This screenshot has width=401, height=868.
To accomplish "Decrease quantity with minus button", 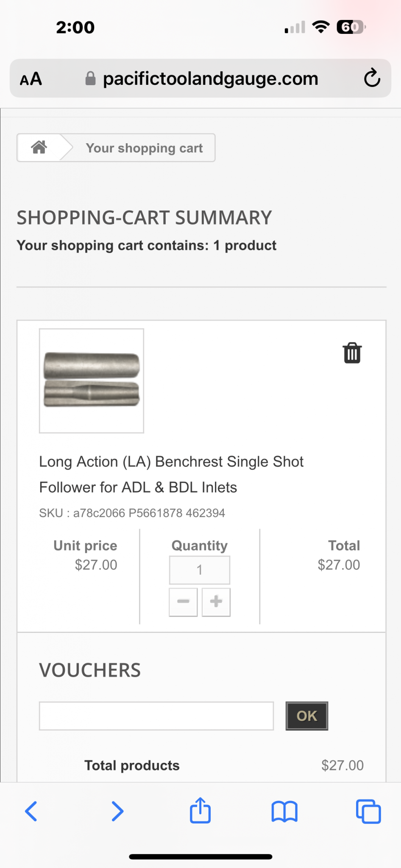I will (x=183, y=602).
